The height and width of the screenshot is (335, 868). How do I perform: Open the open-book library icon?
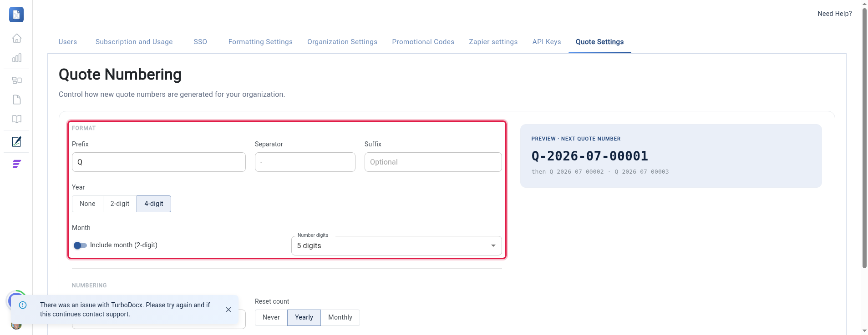point(17,119)
